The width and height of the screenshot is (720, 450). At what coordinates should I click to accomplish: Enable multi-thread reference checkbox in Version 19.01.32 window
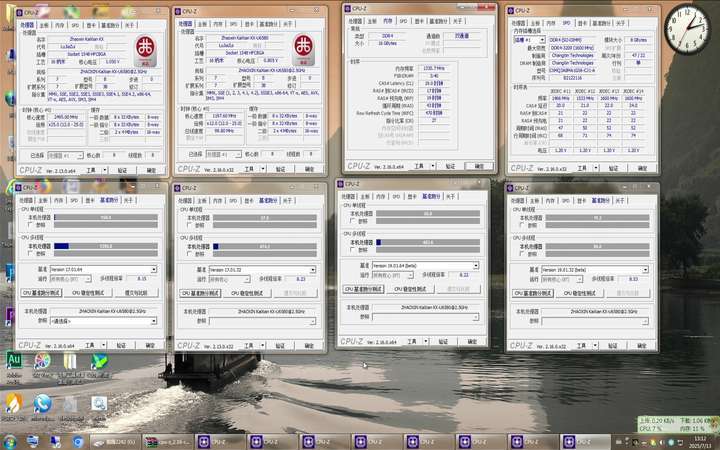522,254
